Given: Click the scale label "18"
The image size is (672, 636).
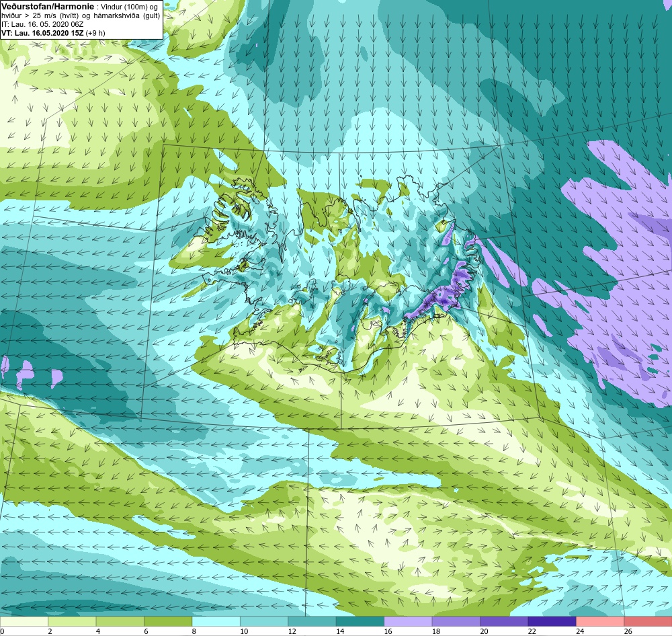Looking at the screenshot, I should pyautogui.click(x=436, y=631).
